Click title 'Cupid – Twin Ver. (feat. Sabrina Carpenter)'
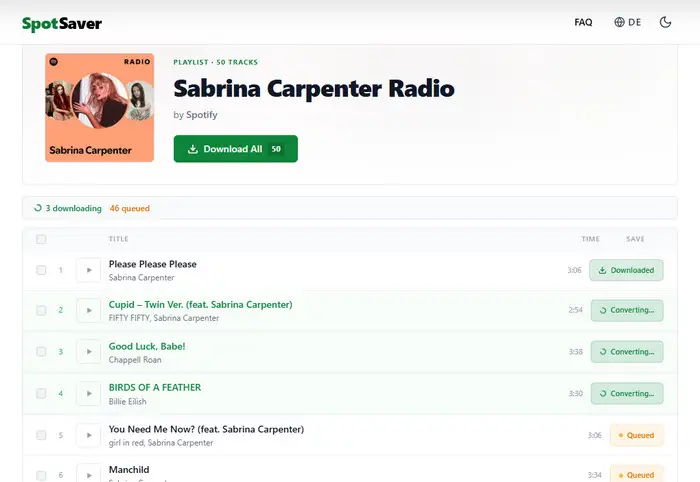The width and height of the screenshot is (700, 482). (200, 304)
